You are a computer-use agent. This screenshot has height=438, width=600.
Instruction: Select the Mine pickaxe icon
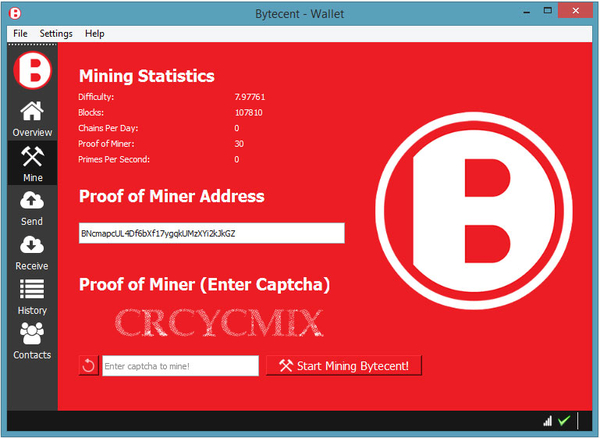coord(32,162)
